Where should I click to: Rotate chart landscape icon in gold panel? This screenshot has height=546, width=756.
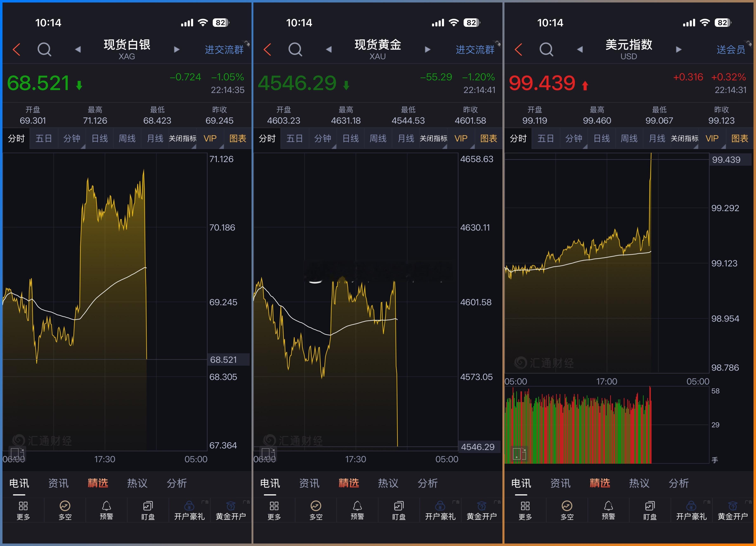pyautogui.click(x=268, y=454)
